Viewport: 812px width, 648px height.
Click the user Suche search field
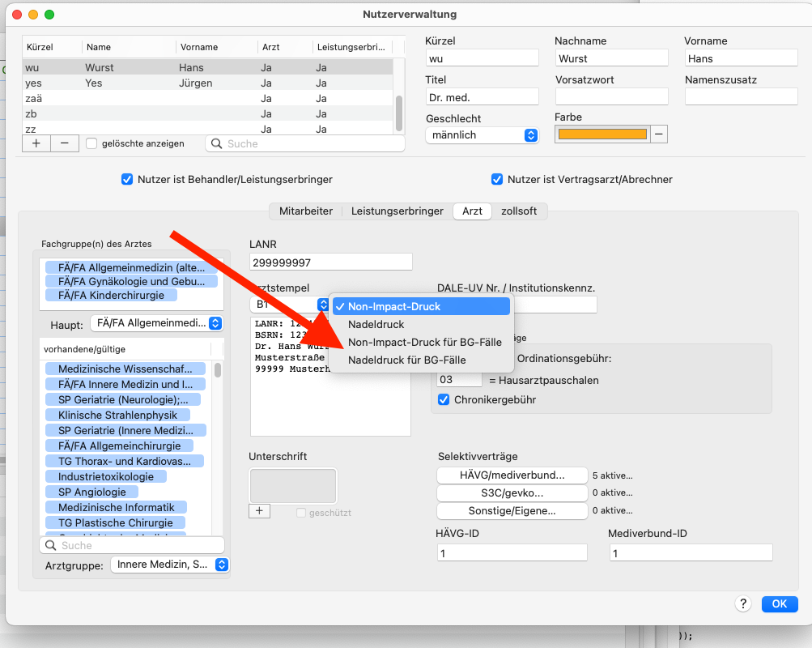tap(305, 143)
